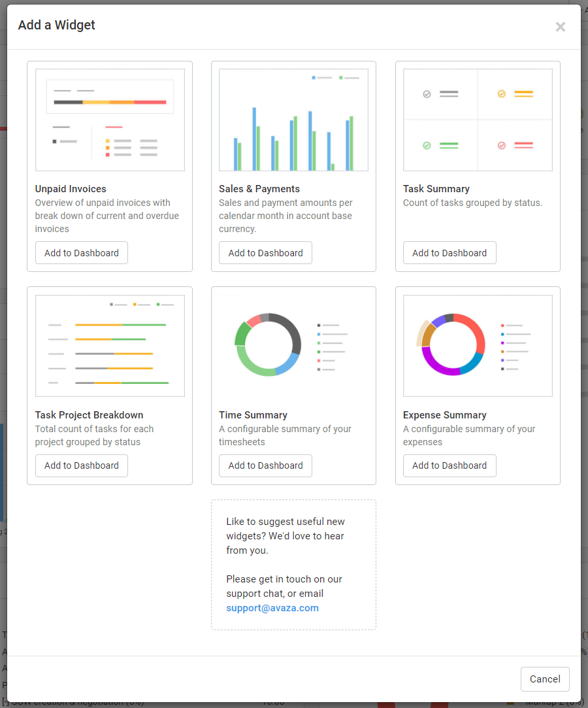Click the Time Summary heading text
This screenshot has width=588, height=708.
click(x=253, y=415)
